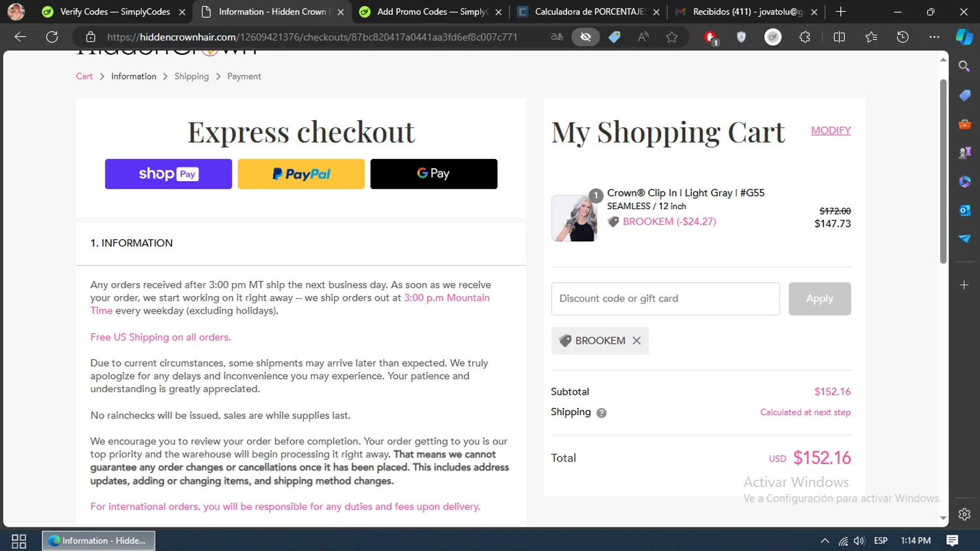
Task: Open volume icon in system tray
Action: click(x=859, y=541)
